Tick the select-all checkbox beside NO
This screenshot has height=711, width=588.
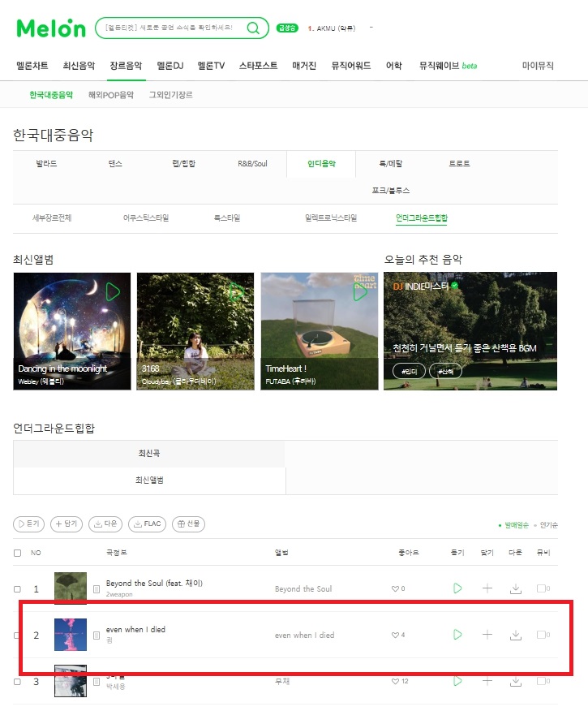click(x=18, y=553)
